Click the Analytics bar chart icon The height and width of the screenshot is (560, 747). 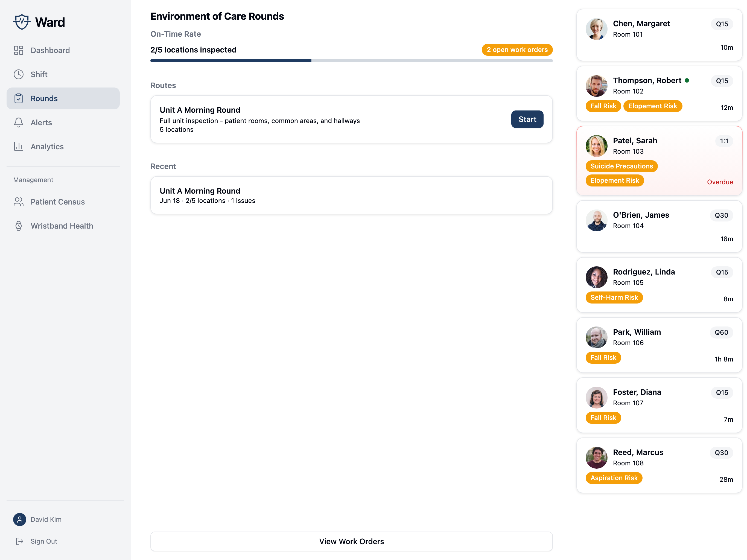click(x=19, y=147)
